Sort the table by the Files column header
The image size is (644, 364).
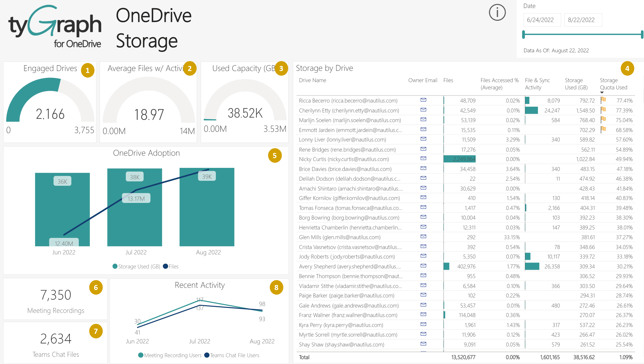(448, 80)
